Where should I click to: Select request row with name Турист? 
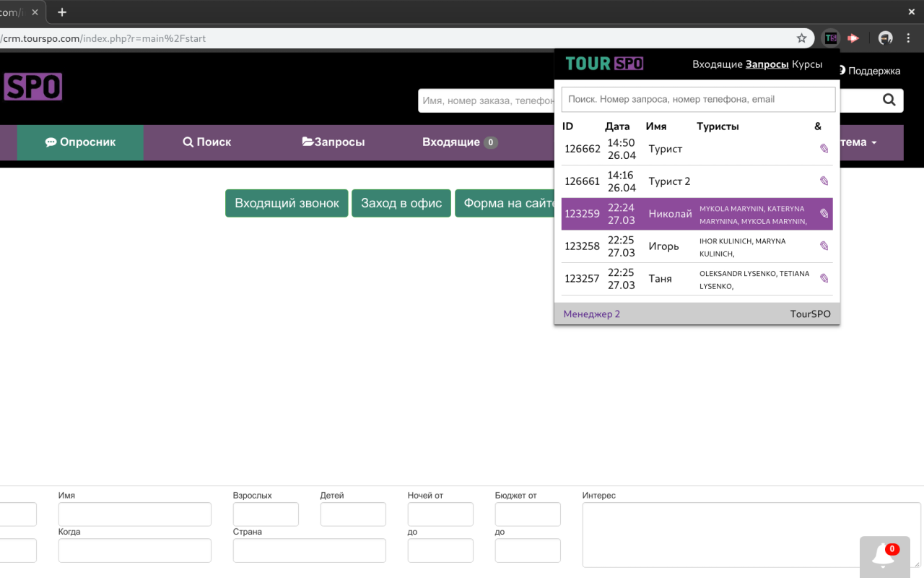pyautogui.click(x=697, y=149)
